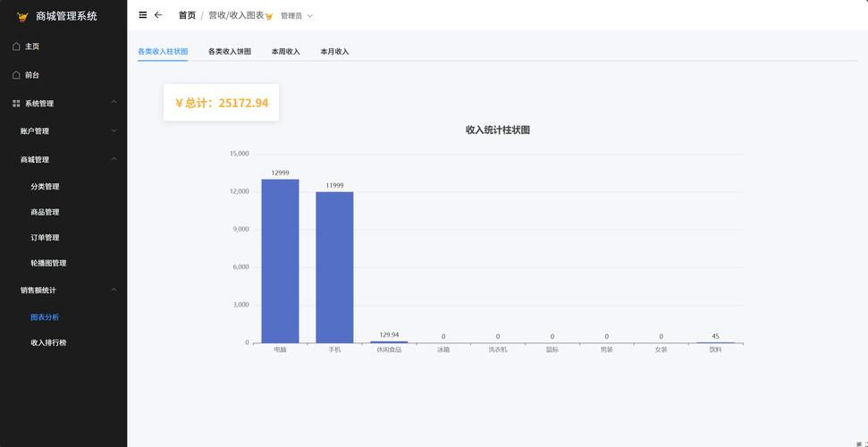Click the 45 value above 饮料
868x447 pixels.
716,336
